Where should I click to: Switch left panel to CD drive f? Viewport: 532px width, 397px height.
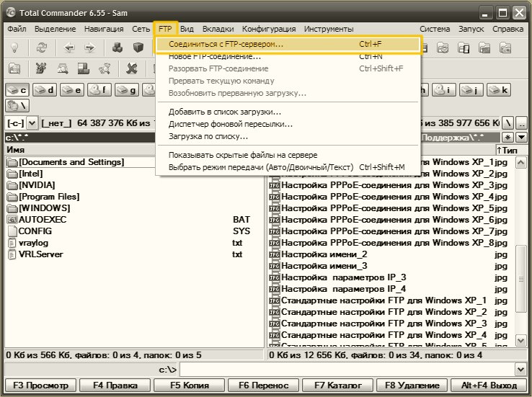click(99, 90)
